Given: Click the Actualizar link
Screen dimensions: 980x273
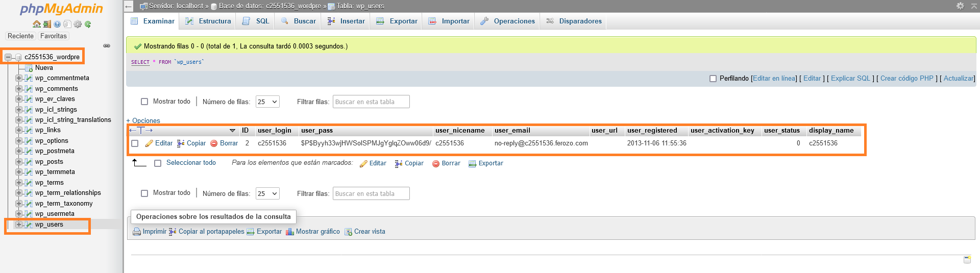Looking at the screenshot, I should (x=959, y=79).
